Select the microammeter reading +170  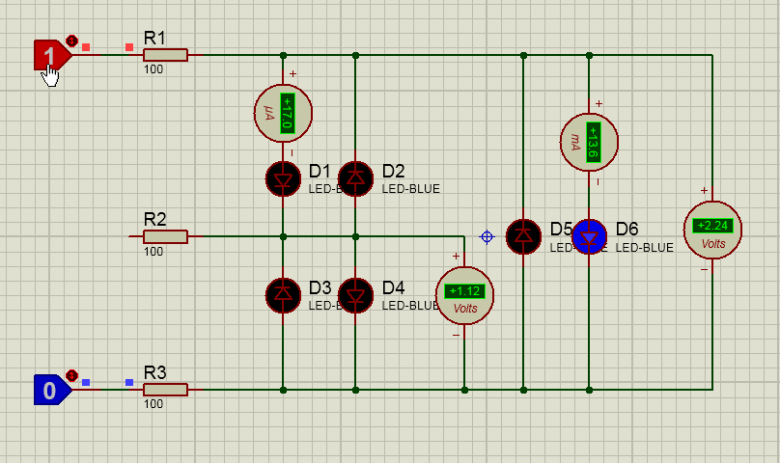283,113
